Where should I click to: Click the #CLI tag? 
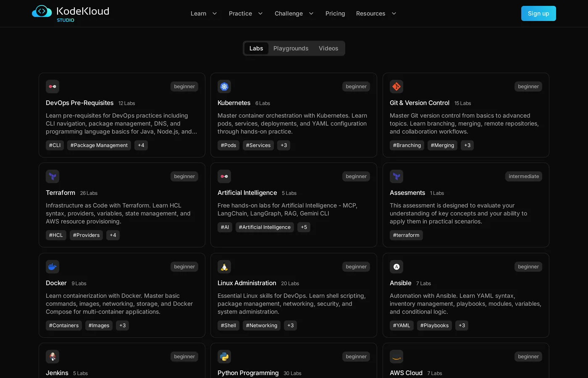[x=55, y=145]
